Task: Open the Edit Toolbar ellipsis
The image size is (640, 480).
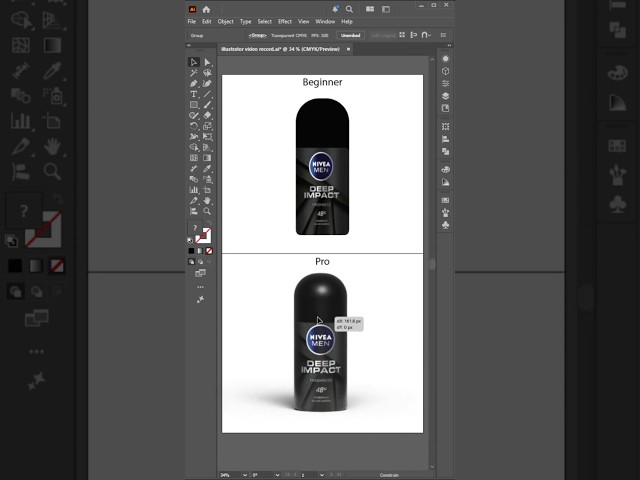Action: 200,287
